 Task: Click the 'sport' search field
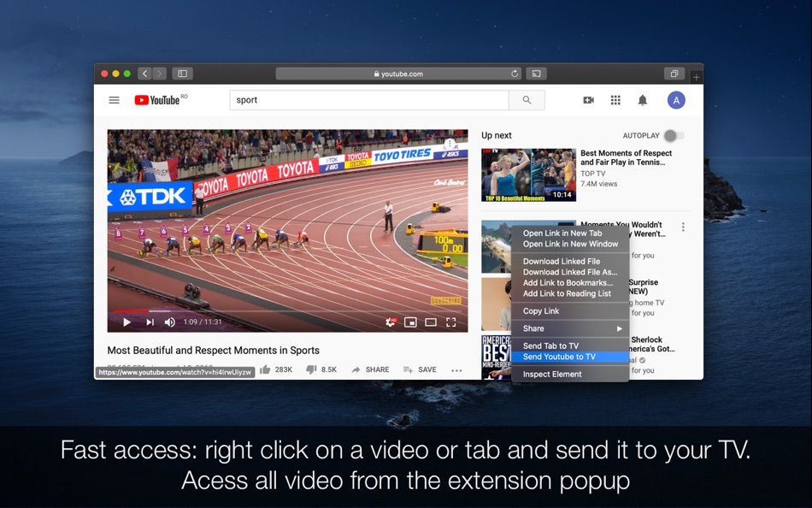(369, 100)
